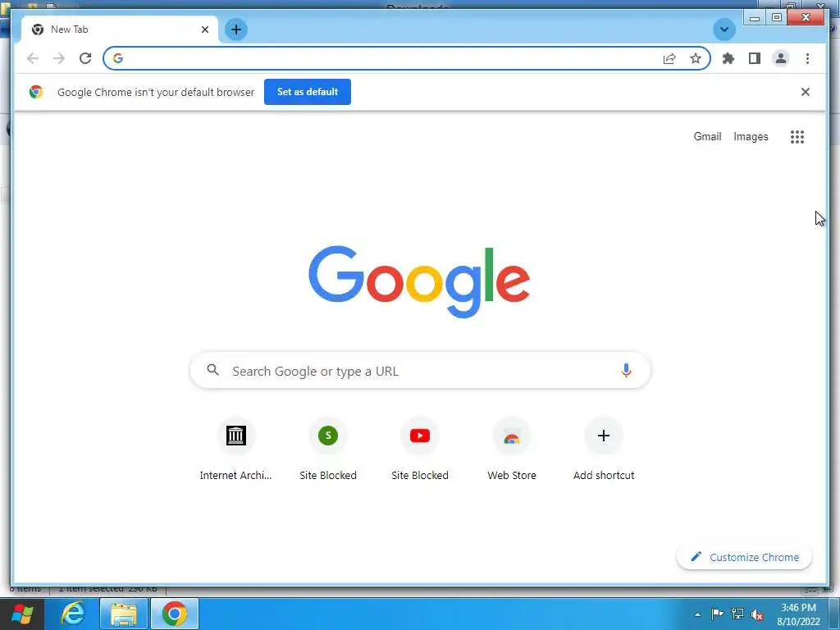Image resolution: width=840 pixels, height=630 pixels.
Task: Open the Images link
Action: point(751,137)
